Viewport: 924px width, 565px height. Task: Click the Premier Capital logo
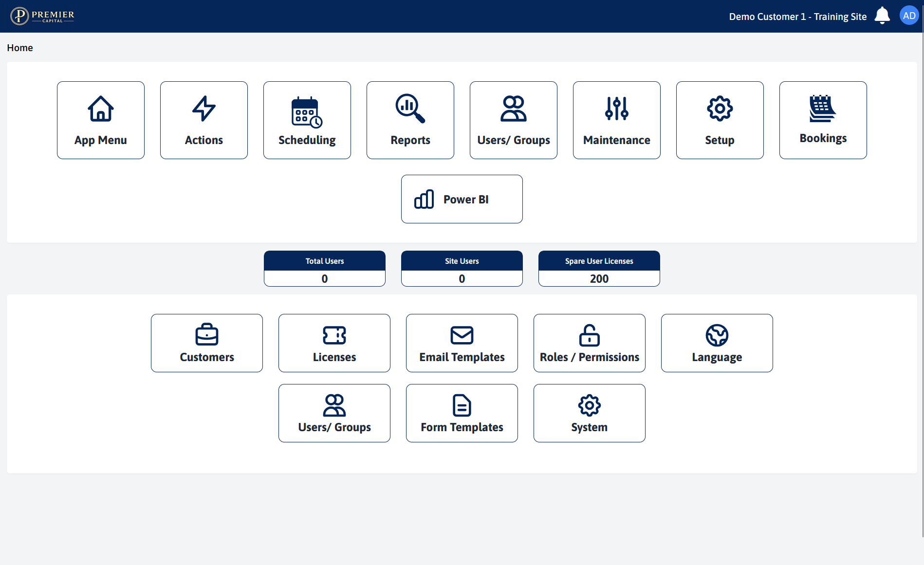(x=42, y=16)
